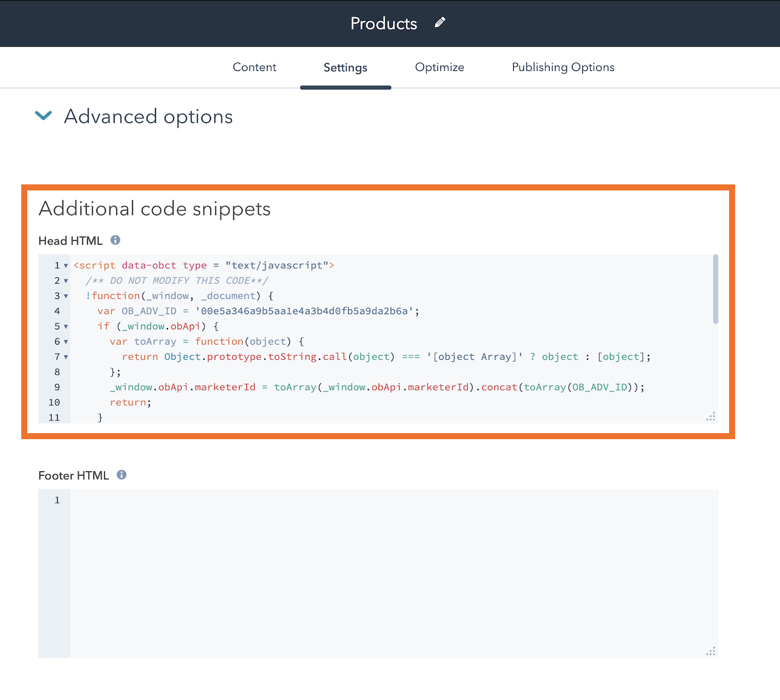The width and height of the screenshot is (780, 700).
Task: Toggle the fold arrow on line 7
Action: [66, 357]
